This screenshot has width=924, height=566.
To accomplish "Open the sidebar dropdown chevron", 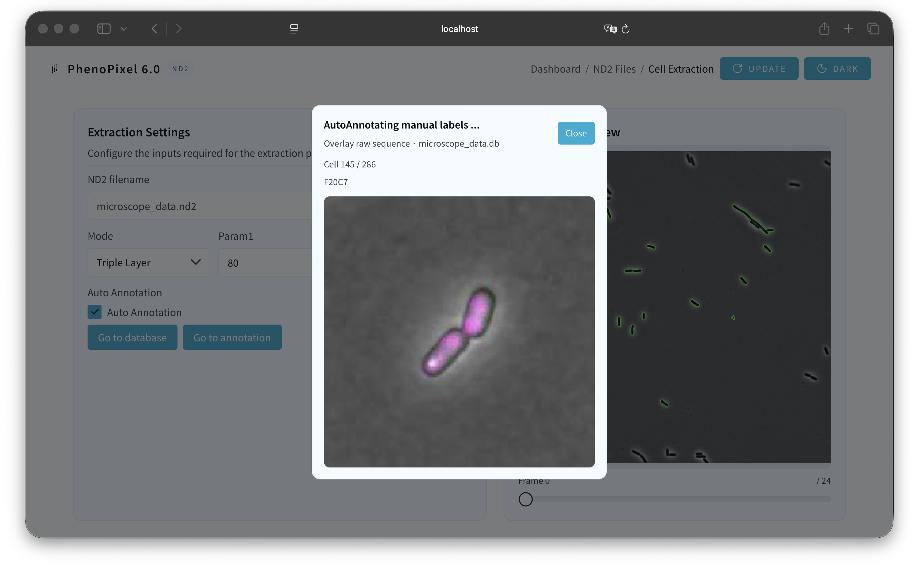I will point(124,29).
